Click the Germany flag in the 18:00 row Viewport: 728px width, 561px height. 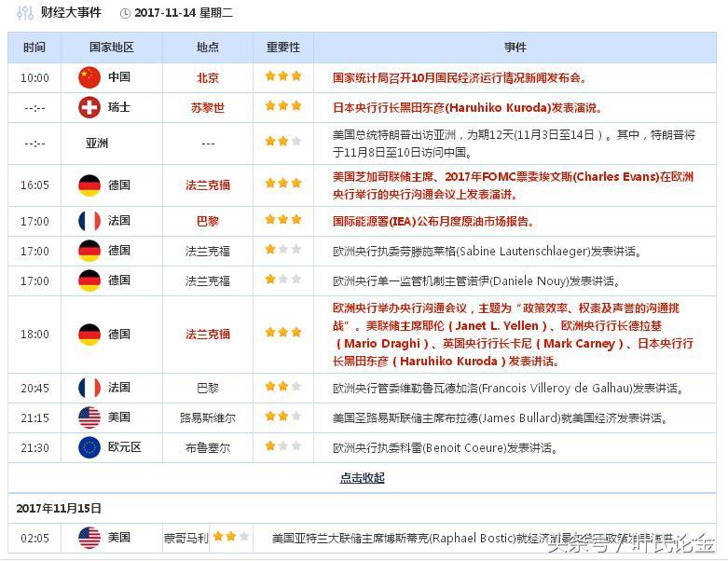click(x=89, y=335)
